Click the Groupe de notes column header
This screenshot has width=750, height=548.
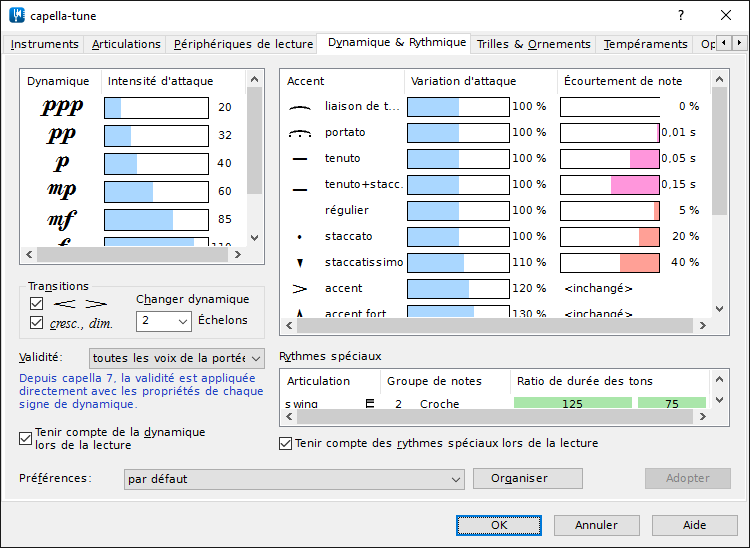445,381
